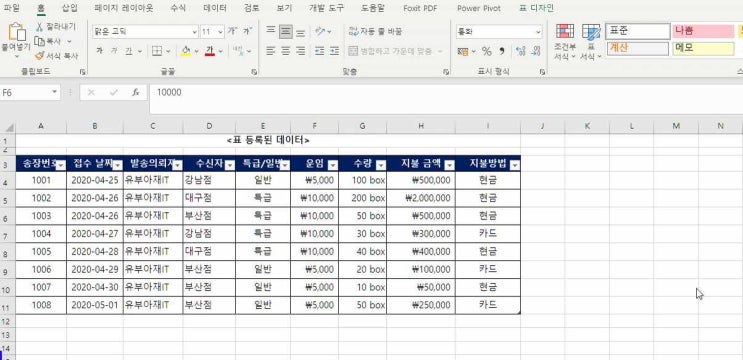Open number format dropdown showing 통화
The image size is (743, 360).
click(x=538, y=32)
